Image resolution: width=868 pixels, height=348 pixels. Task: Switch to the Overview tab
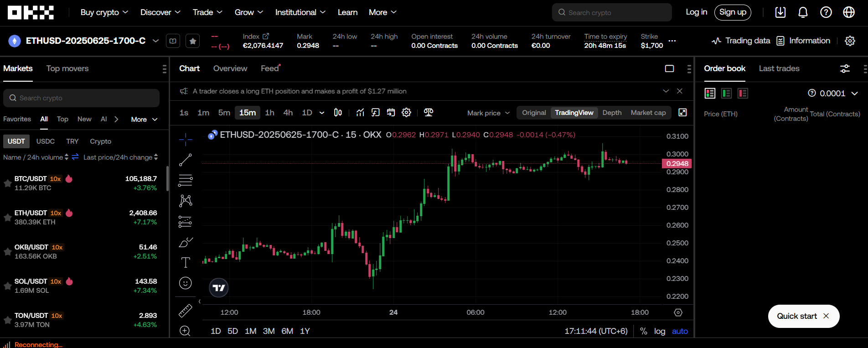pyautogui.click(x=230, y=68)
